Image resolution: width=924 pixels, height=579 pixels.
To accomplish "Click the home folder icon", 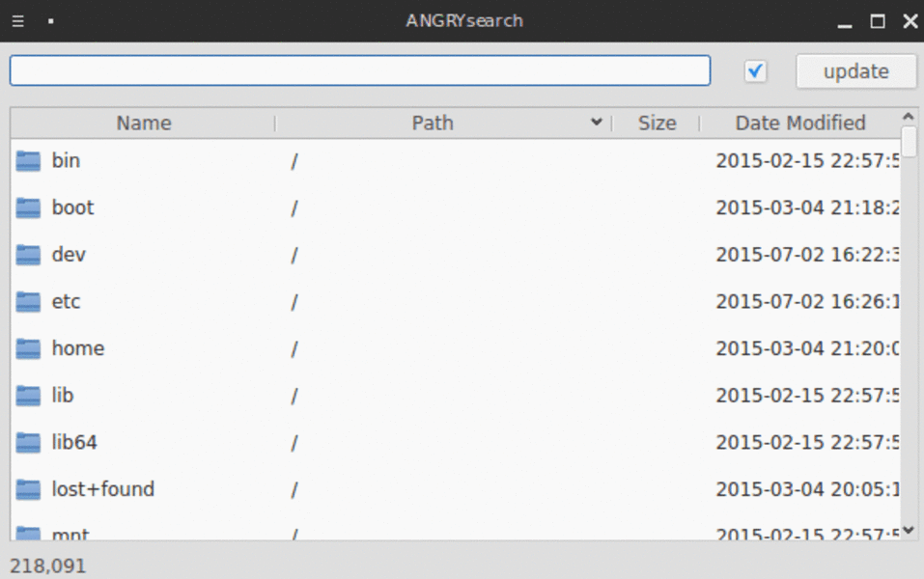I will (x=26, y=348).
